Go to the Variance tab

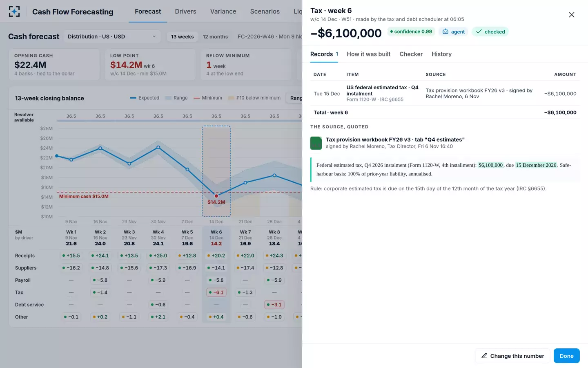[223, 11]
